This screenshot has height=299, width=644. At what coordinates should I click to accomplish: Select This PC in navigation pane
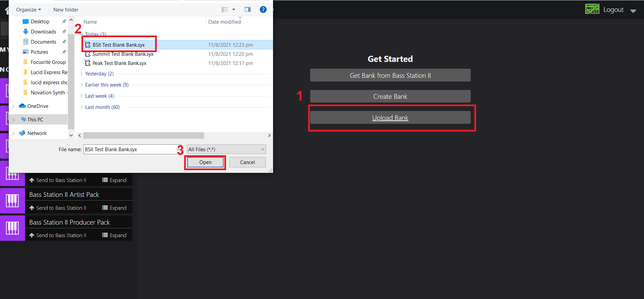click(35, 119)
